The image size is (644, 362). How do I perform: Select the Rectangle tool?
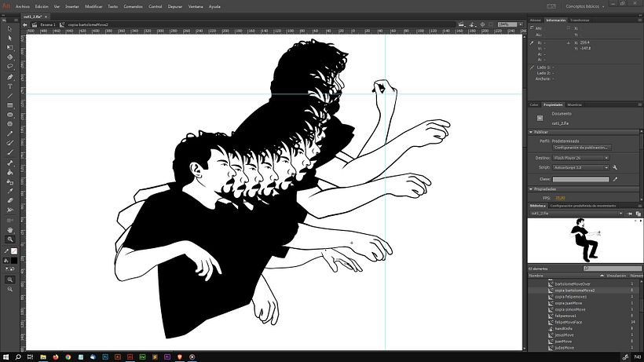pos(10,105)
